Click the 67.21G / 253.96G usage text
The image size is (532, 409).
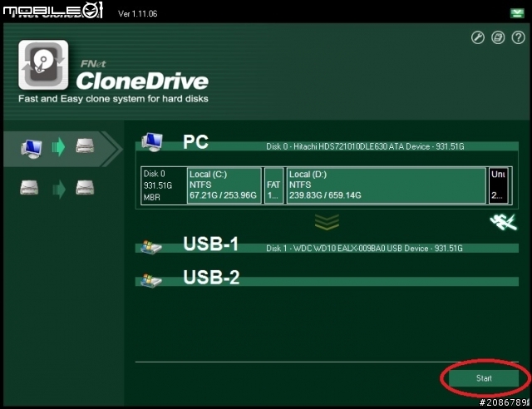tap(223, 195)
